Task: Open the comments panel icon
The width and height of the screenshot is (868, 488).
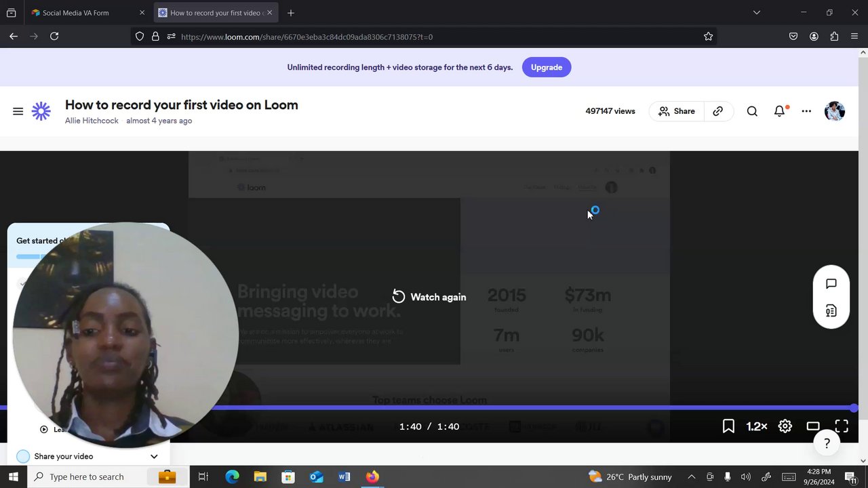Action: pos(831,284)
